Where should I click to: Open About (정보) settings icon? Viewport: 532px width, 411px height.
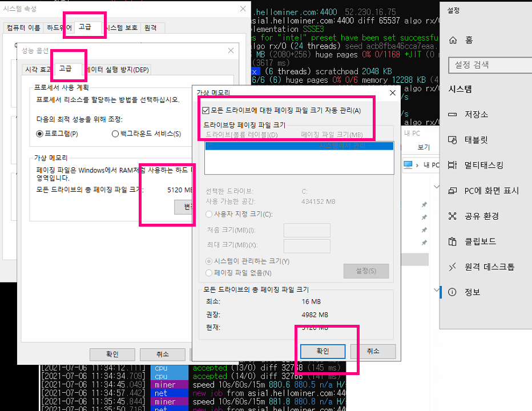[x=452, y=292]
